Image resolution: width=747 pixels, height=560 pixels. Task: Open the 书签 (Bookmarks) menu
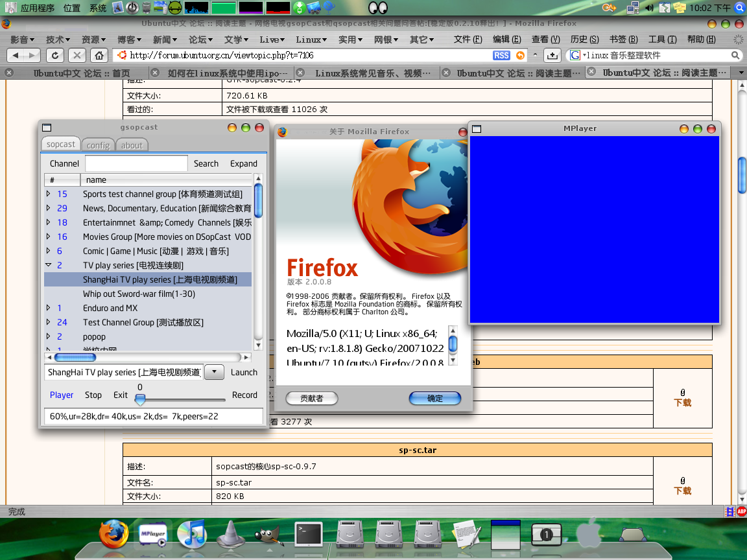(623, 40)
